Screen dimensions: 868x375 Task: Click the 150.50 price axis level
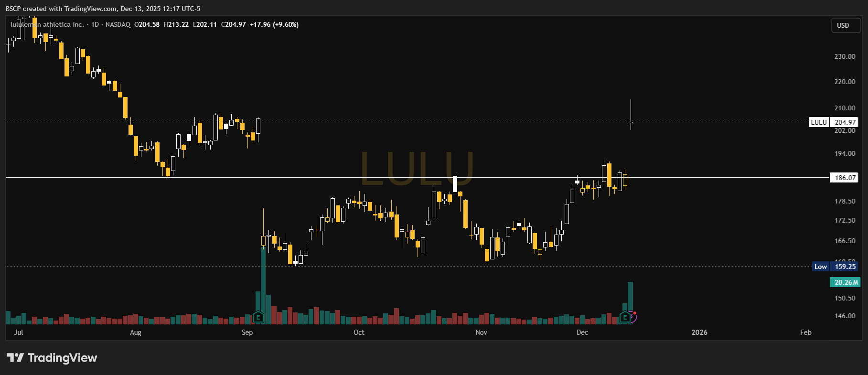[x=845, y=298]
